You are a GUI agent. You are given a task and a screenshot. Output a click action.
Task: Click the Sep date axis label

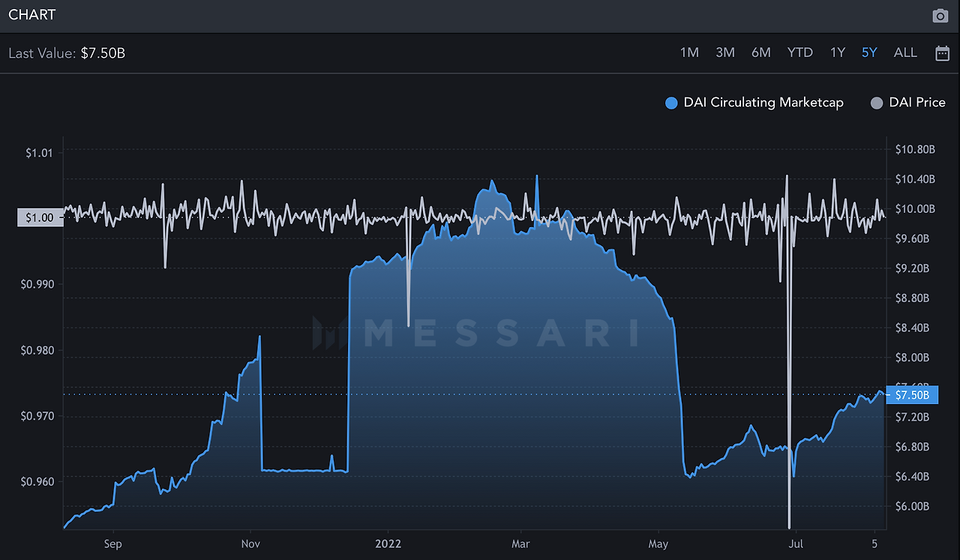112,544
